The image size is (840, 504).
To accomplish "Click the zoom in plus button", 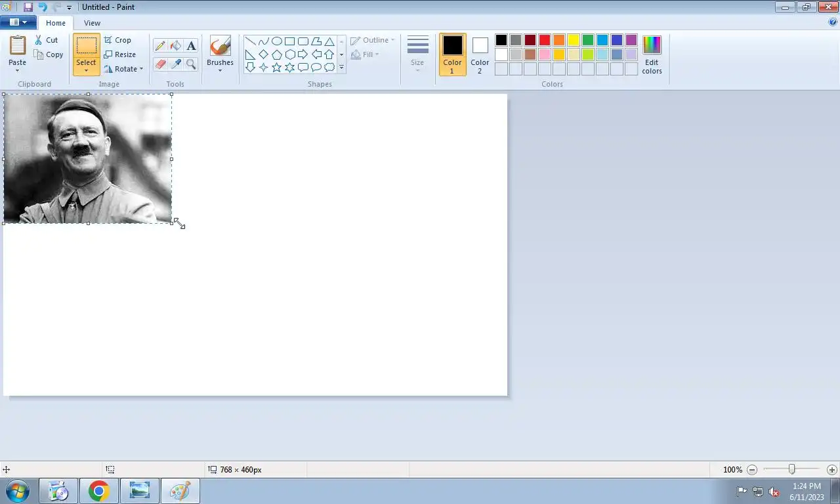I will (x=832, y=470).
